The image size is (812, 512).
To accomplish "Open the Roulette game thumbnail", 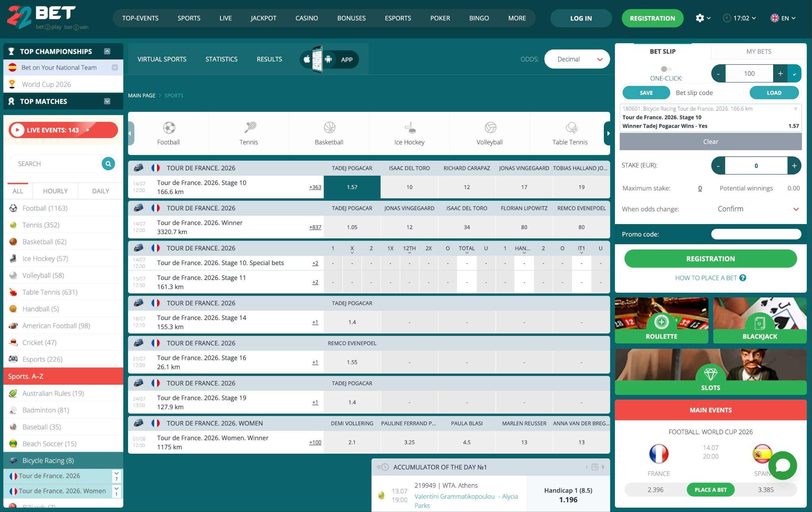I will click(x=661, y=320).
